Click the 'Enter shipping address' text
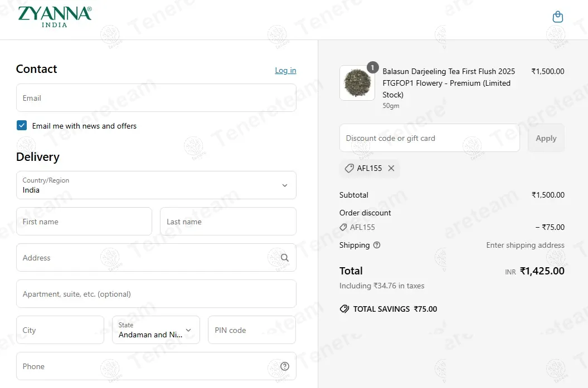The height and width of the screenshot is (388, 588). point(525,245)
